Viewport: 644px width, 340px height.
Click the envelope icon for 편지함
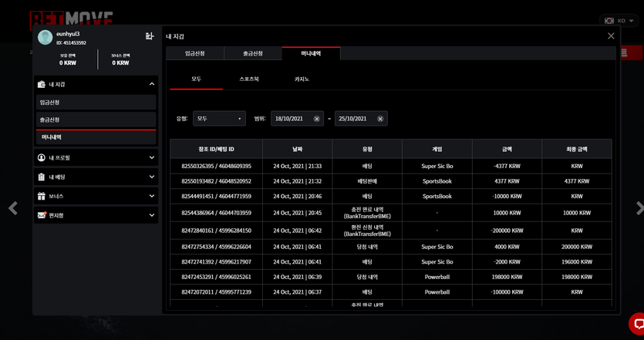(42, 215)
